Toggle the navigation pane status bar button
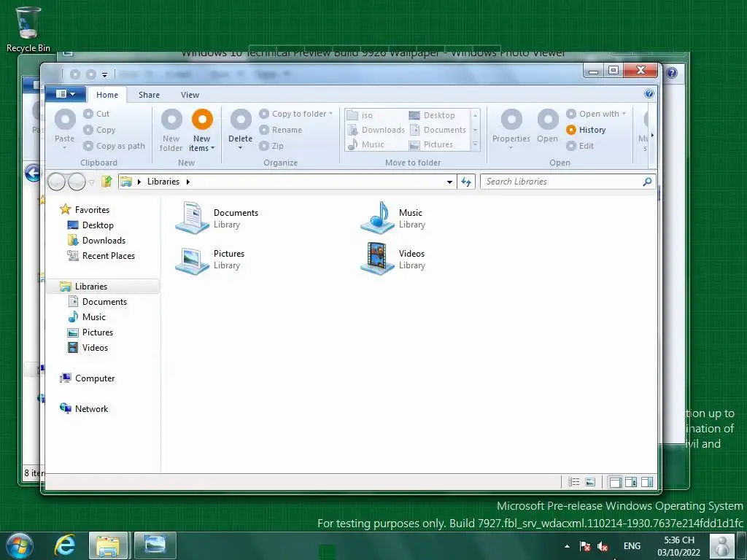The image size is (747, 560). (x=615, y=482)
